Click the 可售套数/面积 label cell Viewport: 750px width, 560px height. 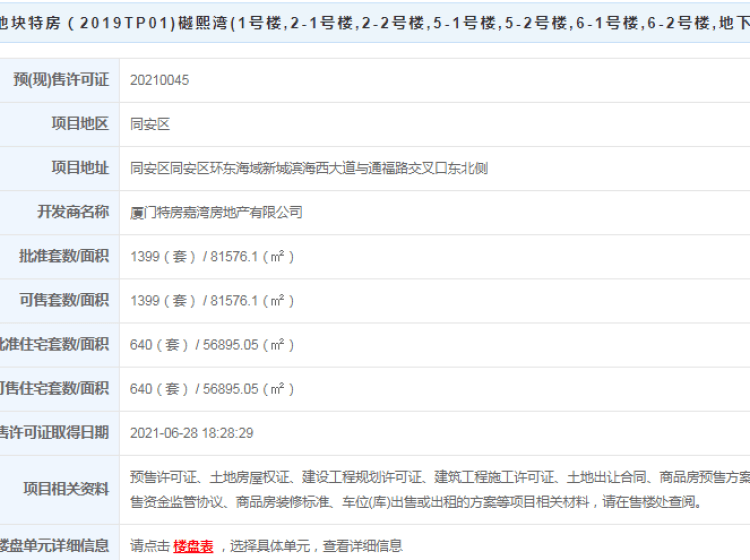click(x=64, y=300)
